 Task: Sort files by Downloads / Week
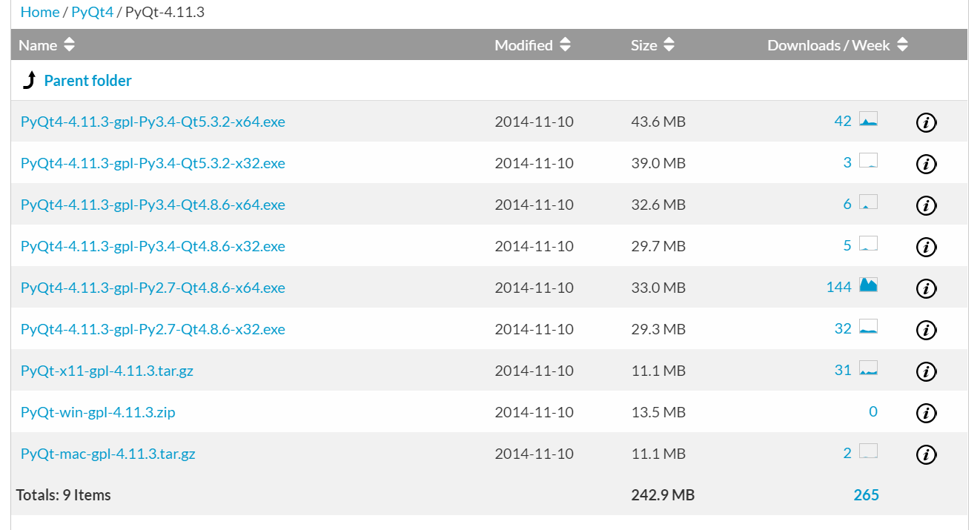coord(837,45)
